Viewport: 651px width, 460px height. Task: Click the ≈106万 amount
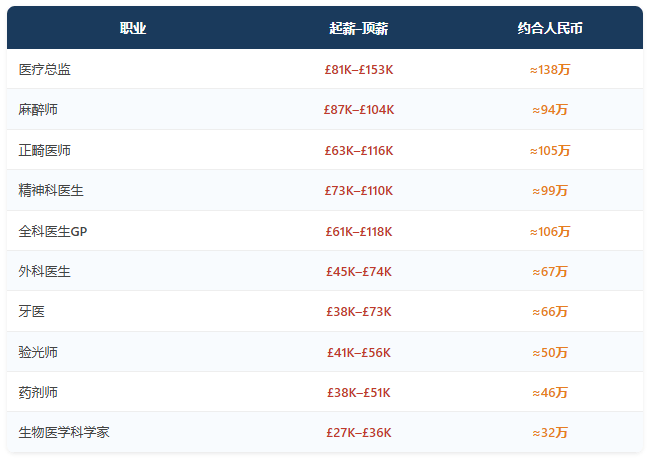tap(550, 232)
